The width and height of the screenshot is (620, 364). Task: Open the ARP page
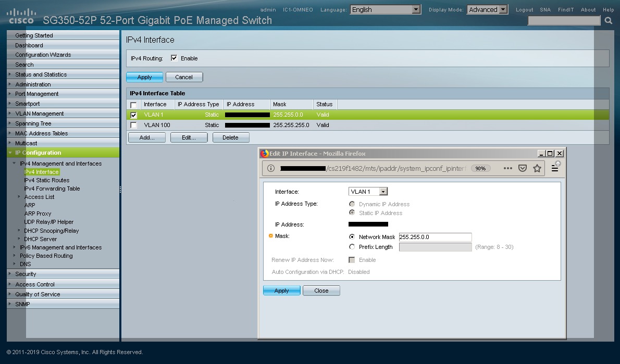(30, 205)
